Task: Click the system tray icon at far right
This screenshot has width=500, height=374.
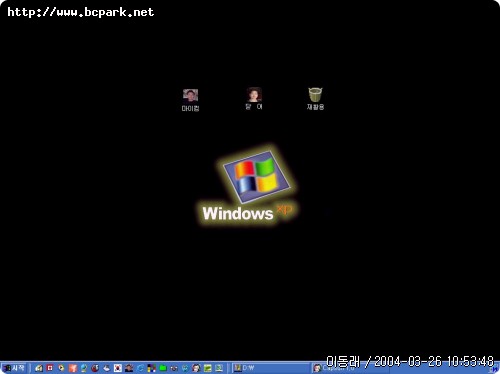Action: (x=494, y=369)
